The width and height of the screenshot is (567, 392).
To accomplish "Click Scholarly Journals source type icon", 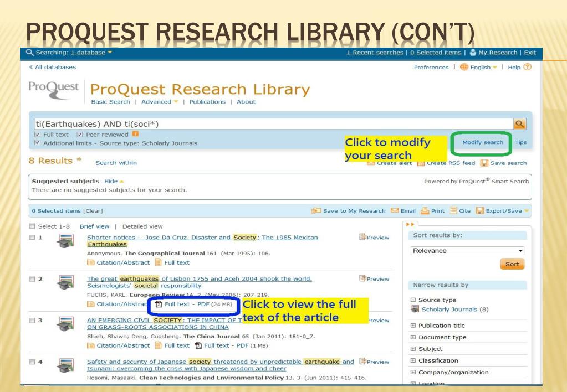I will (415, 310).
